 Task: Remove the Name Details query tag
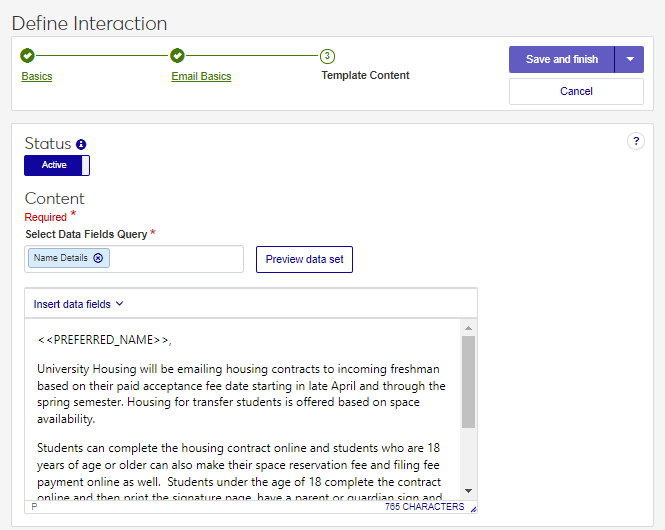[x=98, y=258]
